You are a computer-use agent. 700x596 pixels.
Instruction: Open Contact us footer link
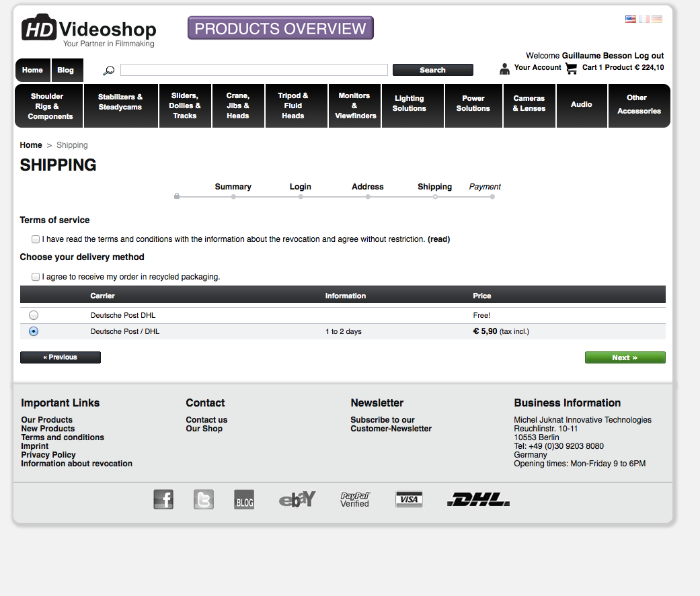coord(206,420)
